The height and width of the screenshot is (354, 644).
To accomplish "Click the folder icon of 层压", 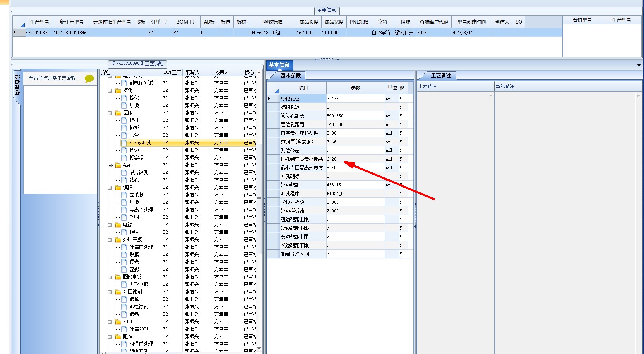I will click(x=118, y=113).
